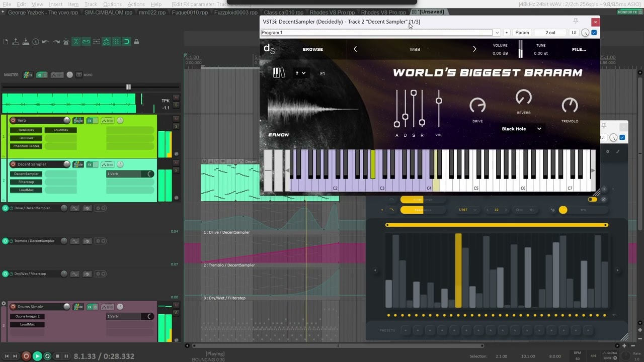Click the Master volume fader handle

[x=128, y=87]
